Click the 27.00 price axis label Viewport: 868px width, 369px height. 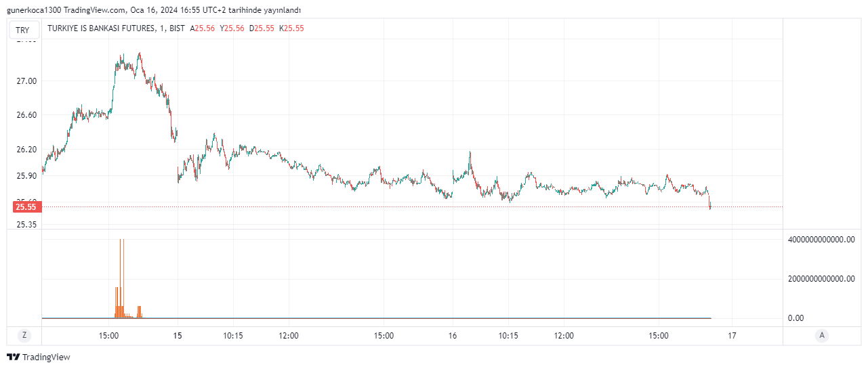pos(27,81)
